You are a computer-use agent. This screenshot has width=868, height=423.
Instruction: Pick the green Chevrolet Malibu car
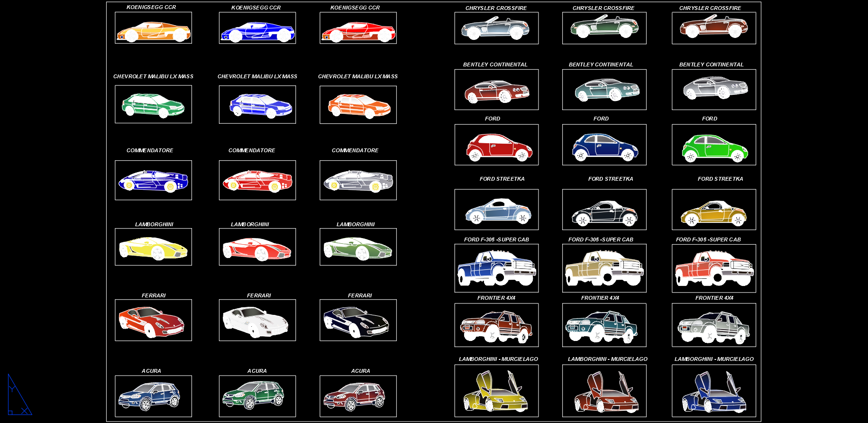[x=153, y=105]
